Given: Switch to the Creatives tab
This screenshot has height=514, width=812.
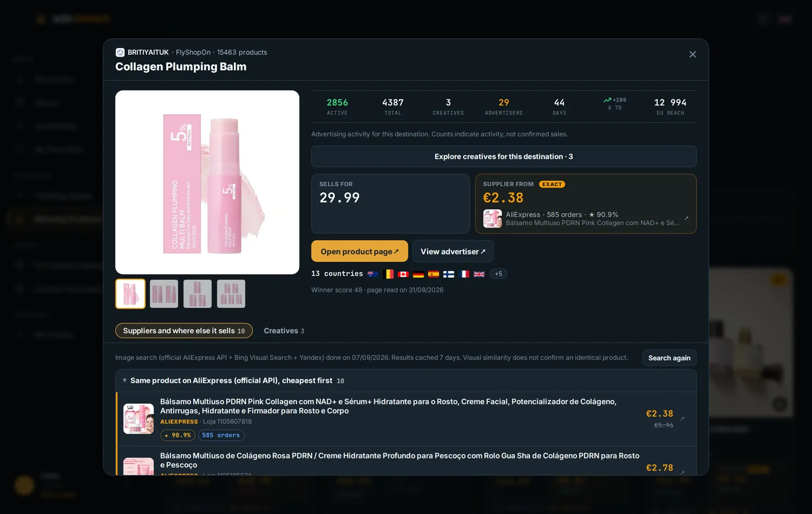Looking at the screenshot, I should point(284,331).
